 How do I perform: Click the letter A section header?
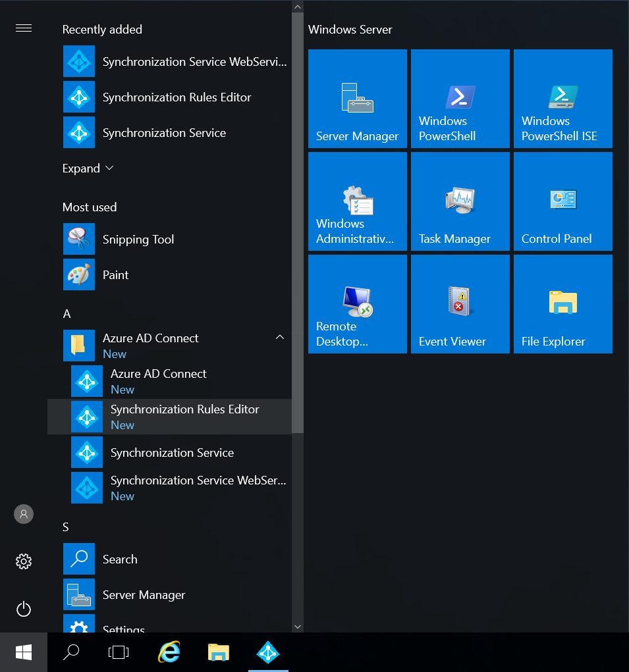[67, 314]
